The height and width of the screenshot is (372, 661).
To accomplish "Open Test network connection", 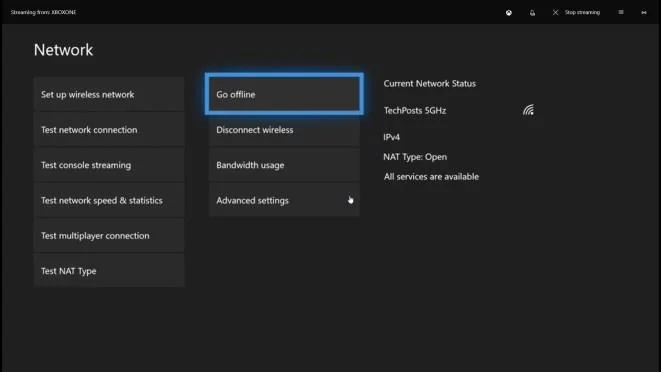I will (x=109, y=130).
